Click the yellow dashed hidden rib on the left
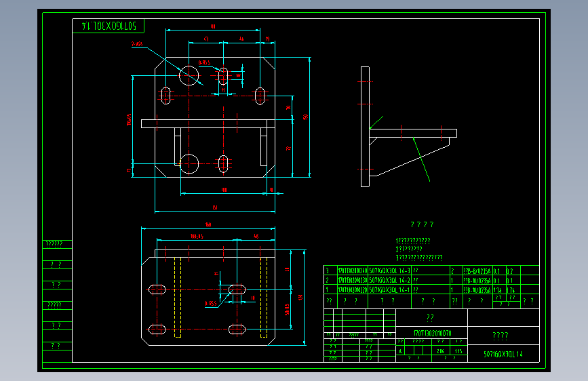 pyautogui.click(x=178, y=297)
